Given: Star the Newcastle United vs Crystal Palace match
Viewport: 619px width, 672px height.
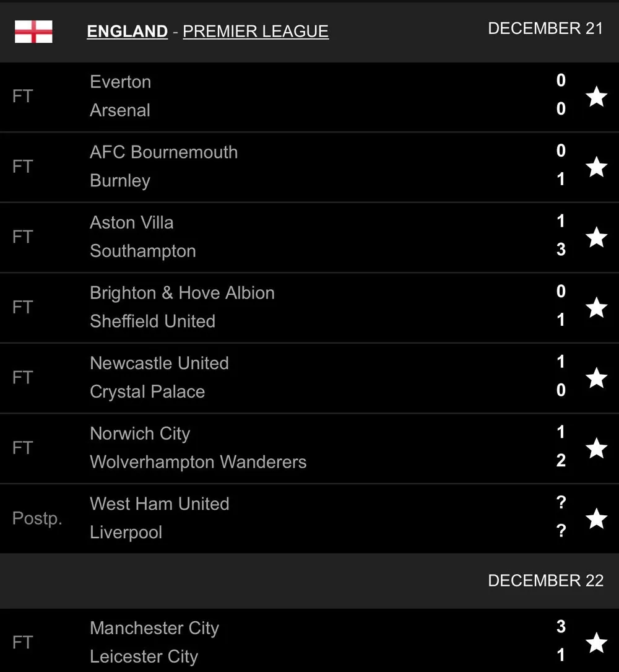Looking at the screenshot, I should (x=596, y=378).
